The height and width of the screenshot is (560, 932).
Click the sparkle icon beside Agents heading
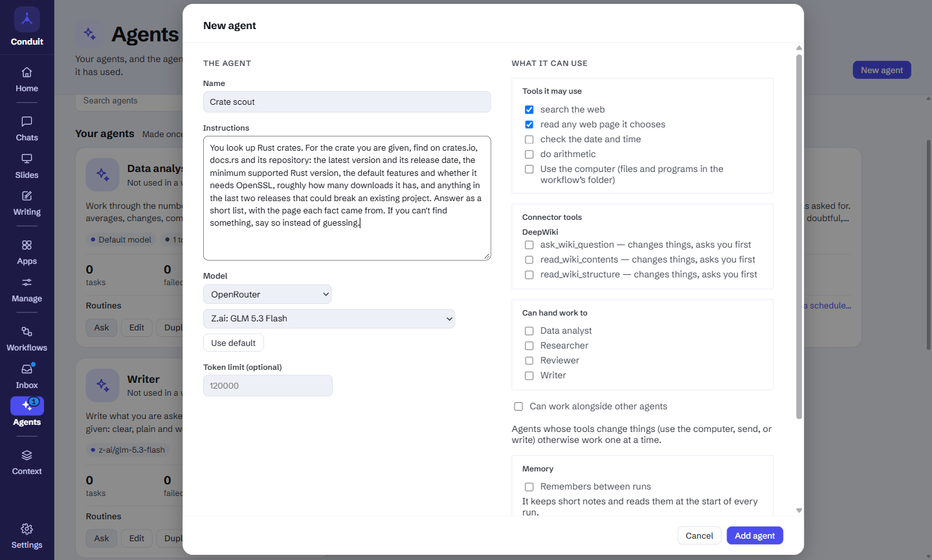89,34
